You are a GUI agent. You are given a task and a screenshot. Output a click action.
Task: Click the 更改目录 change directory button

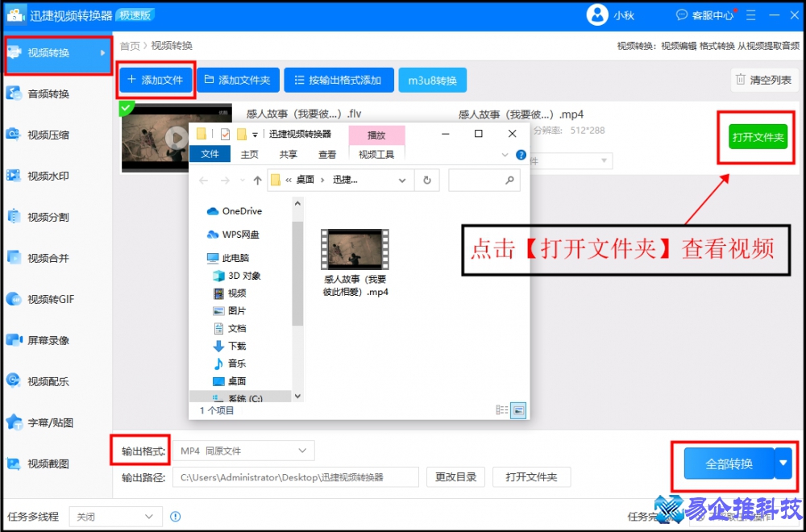click(456, 477)
